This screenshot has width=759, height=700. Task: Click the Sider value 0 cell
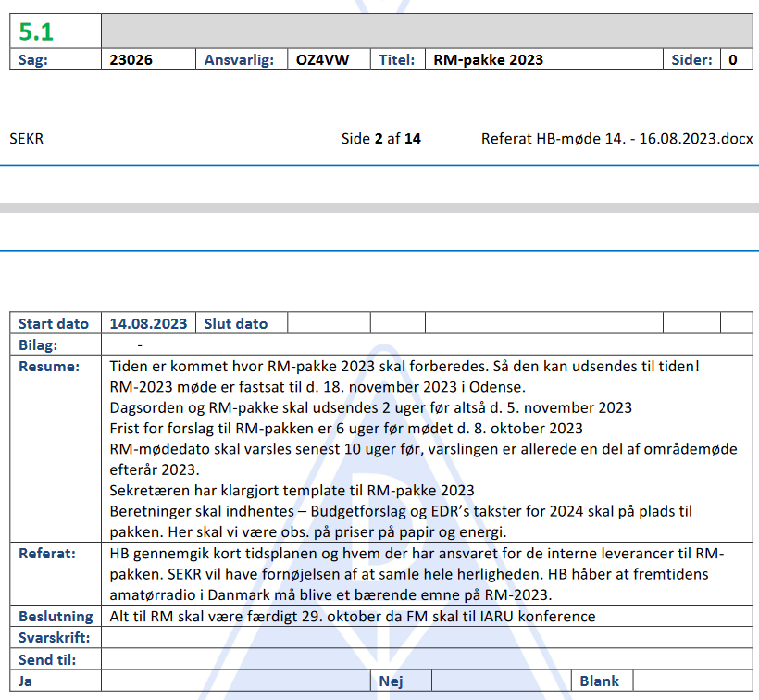pos(733,60)
